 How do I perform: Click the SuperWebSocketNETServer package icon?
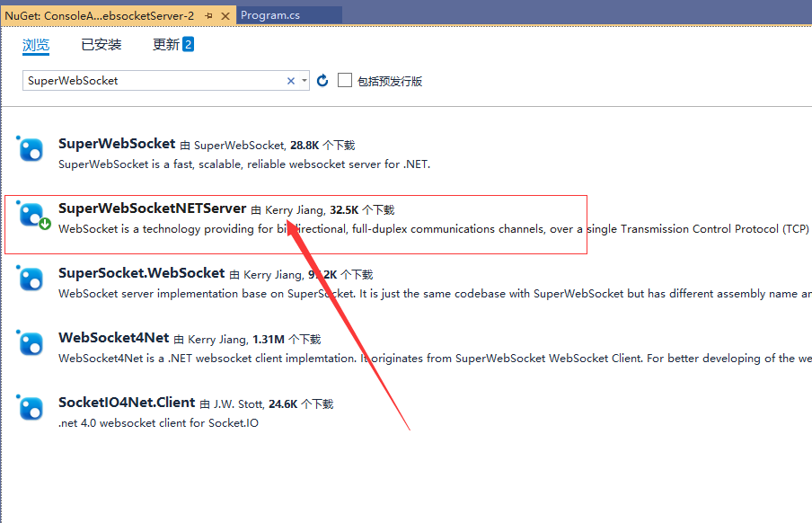click(x=31, y=214)
